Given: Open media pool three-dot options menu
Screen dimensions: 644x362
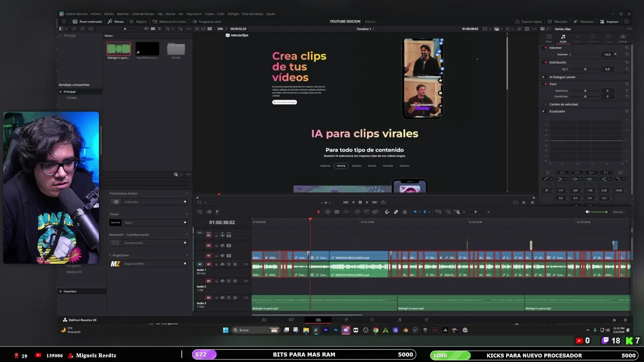Looking at the screenshot, I should coord(188,29).
